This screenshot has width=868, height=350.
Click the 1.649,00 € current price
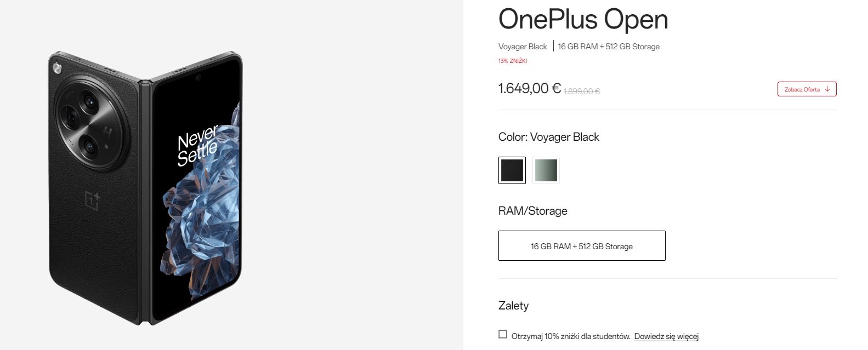pyautogui.click(x=529, y=88)
